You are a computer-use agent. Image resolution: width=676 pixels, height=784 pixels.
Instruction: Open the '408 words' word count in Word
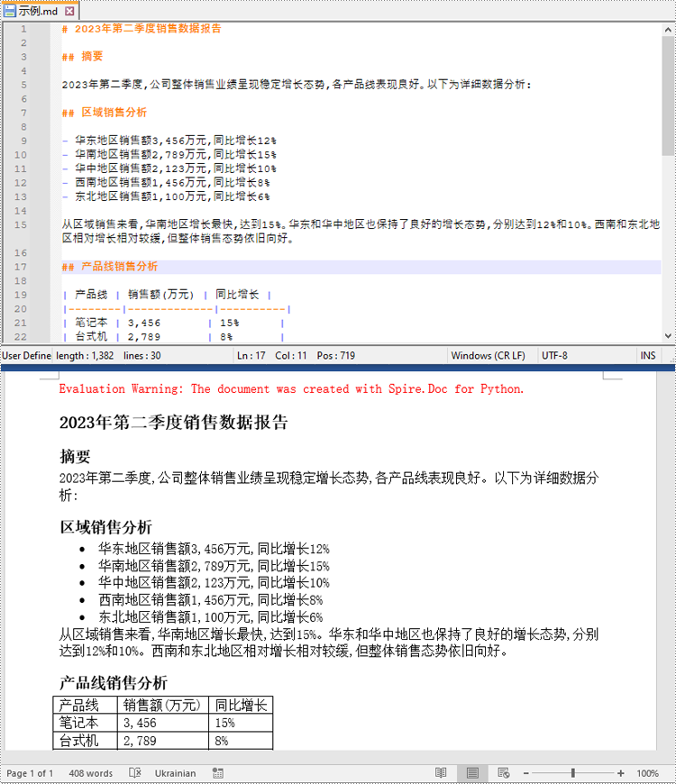tap(91, 773)
